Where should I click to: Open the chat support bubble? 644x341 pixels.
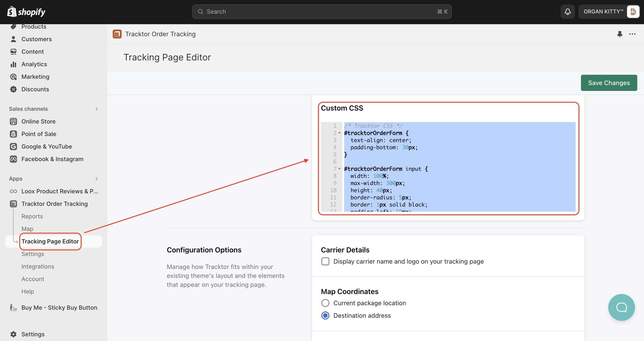(621, 307)
